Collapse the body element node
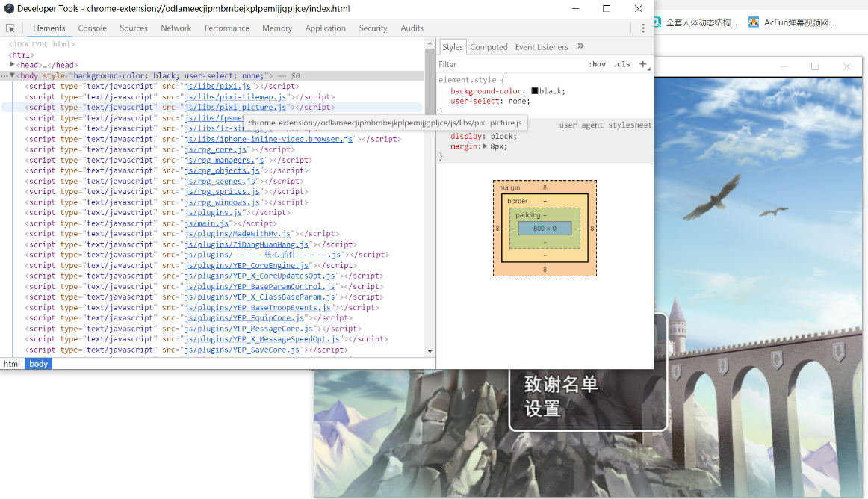The width and height of the screenshot is (868, 499). 12,75
